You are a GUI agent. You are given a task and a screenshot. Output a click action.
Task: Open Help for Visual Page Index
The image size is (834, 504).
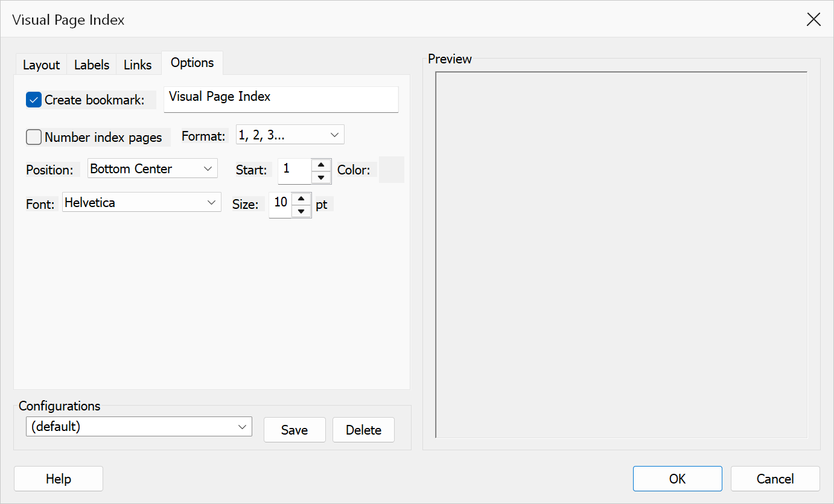(59, 479)
